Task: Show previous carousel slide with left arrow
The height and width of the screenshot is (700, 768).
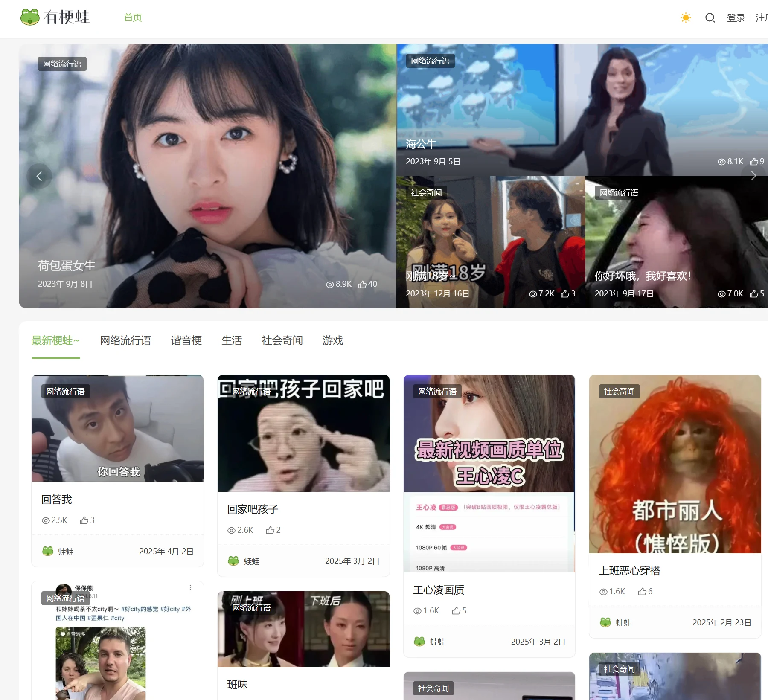Action: [x=39, y=176]
